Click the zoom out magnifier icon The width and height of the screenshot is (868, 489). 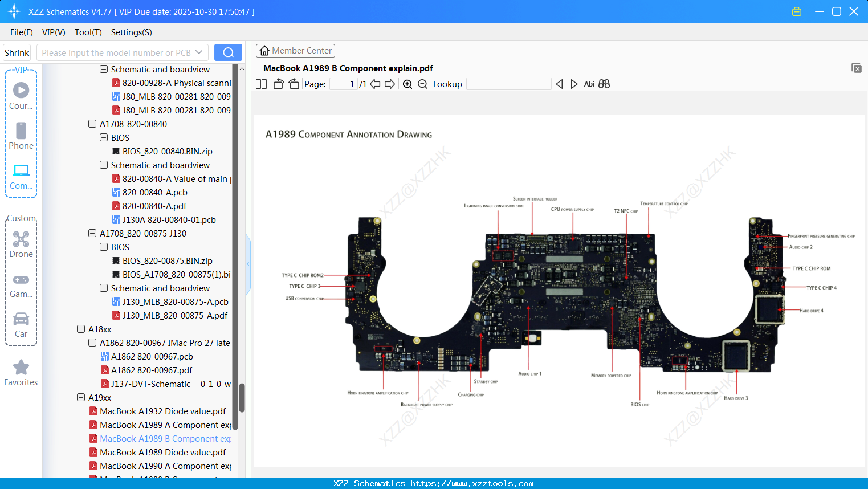pyautogui.click(x=422, y=84)
